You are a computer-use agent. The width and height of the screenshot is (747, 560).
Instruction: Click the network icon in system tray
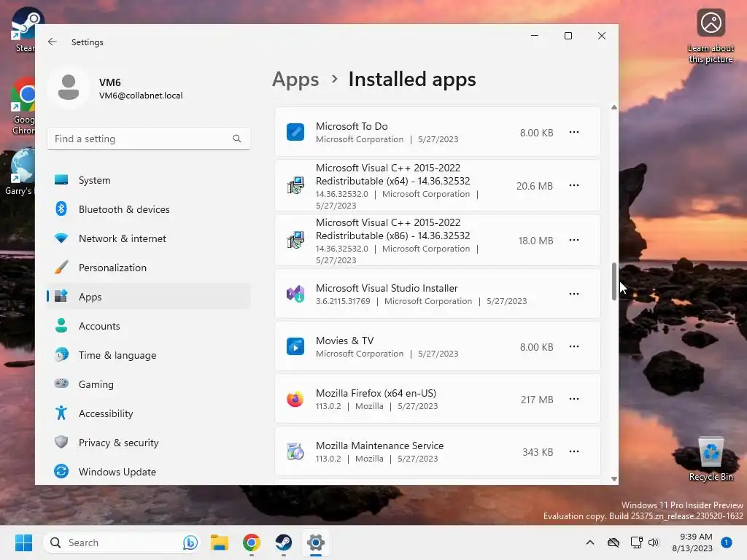click(636, 542)
